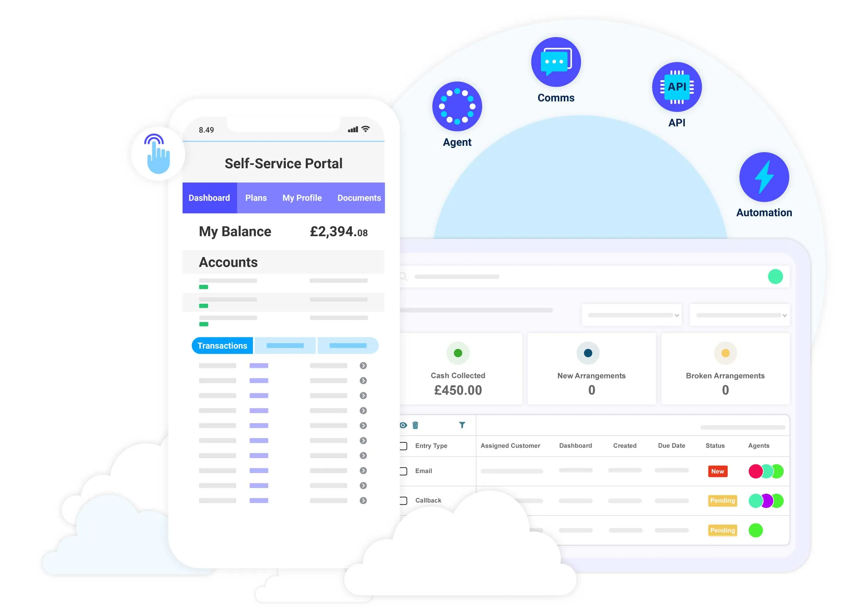Click the filter funnel icon

(x=461, y=425)
